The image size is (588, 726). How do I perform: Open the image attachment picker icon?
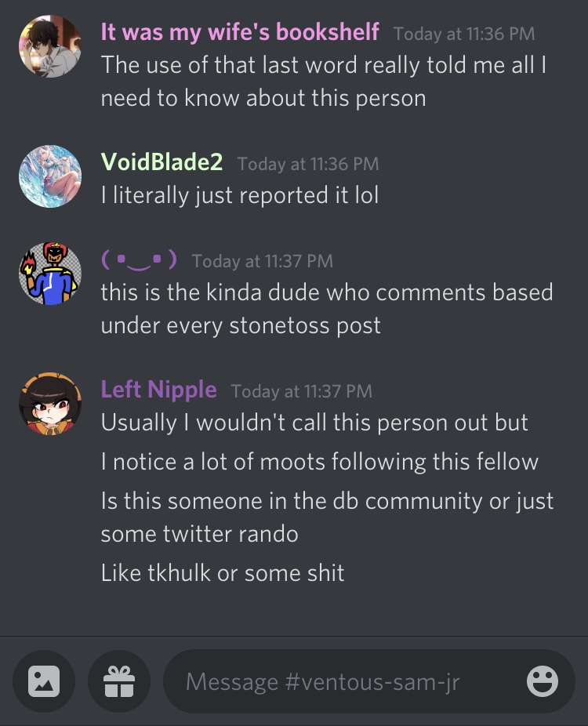pos(44,681)
